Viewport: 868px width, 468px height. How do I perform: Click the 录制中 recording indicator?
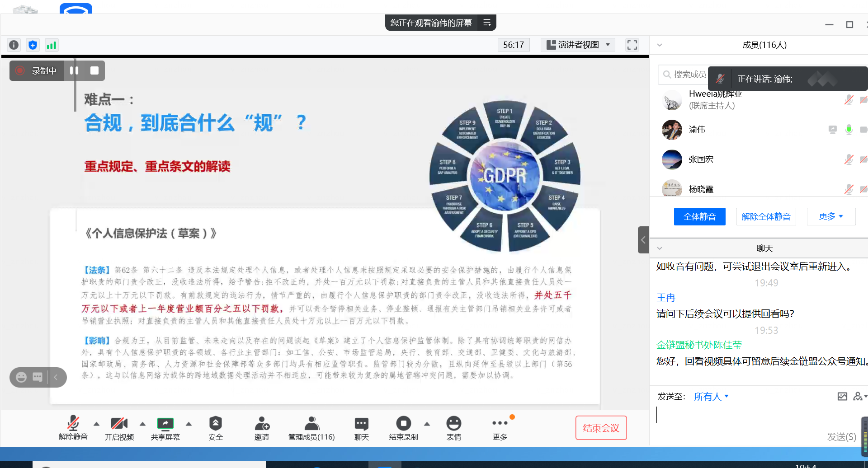tap(37, 70)
